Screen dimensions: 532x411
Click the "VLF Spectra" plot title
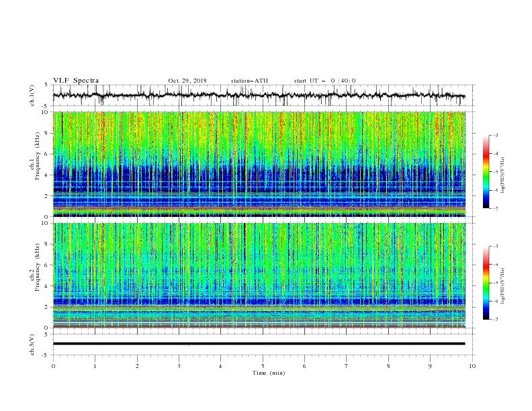click(76, 81)
